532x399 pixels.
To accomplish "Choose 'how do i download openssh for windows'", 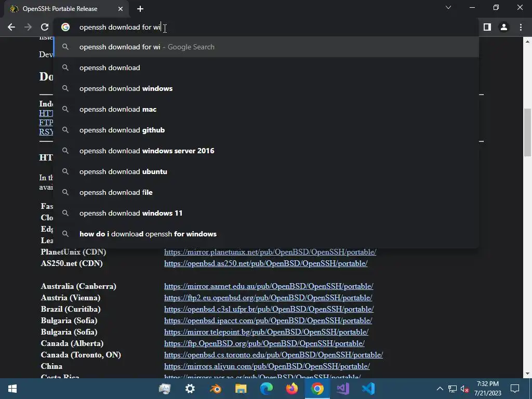I will tap(267, 234).
